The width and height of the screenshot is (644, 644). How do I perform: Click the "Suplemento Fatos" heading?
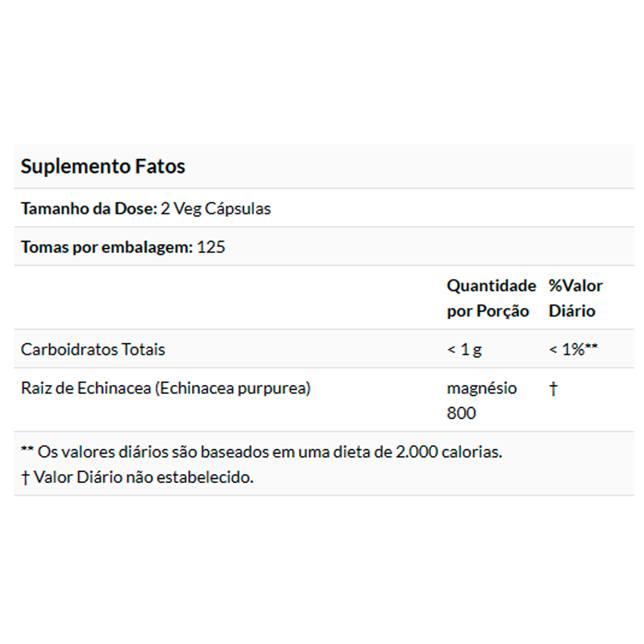point(103,166)
